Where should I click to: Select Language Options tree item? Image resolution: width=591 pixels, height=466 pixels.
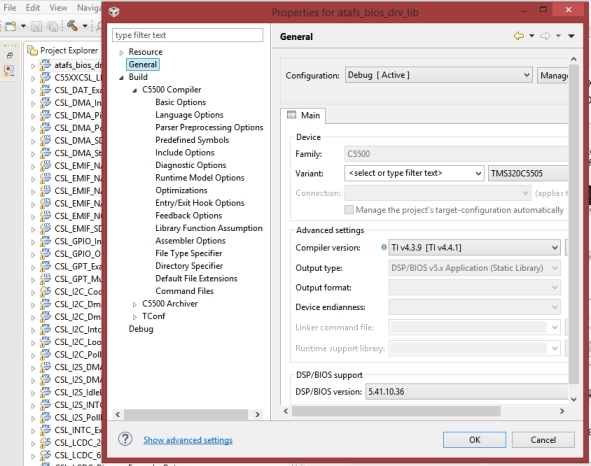pos(189,115)
